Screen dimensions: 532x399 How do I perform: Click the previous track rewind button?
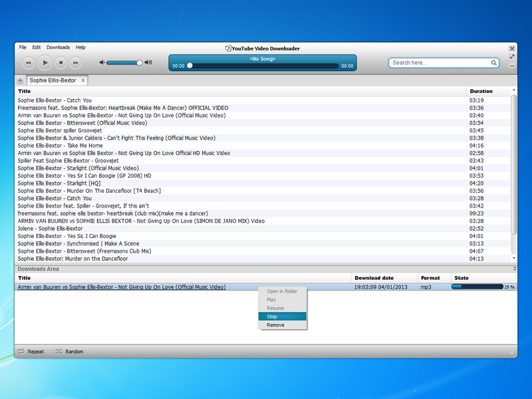coord(29,63)
